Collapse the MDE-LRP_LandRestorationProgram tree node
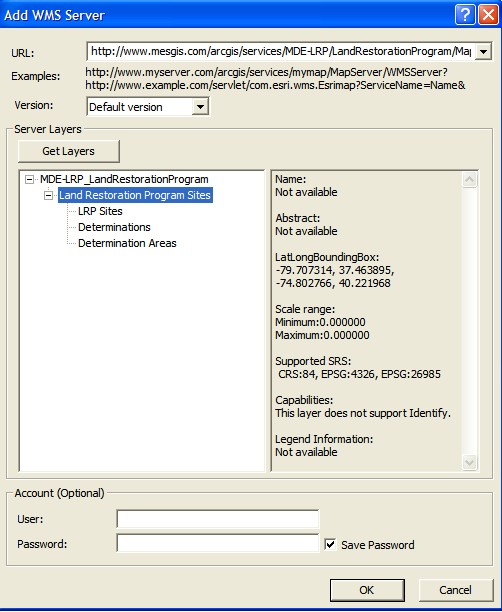The image size is (502, 612). tap(29, 180)
